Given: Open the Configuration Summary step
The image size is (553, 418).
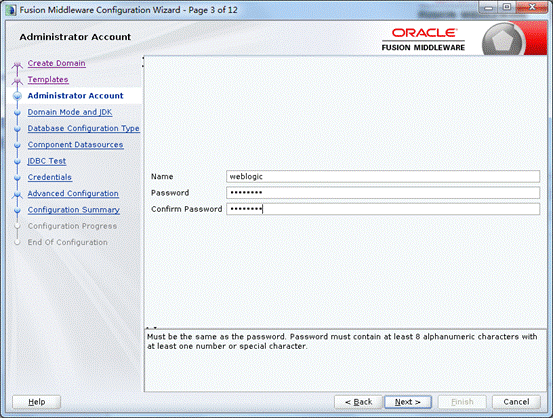Looking at the screenshot, I should 74,210.
